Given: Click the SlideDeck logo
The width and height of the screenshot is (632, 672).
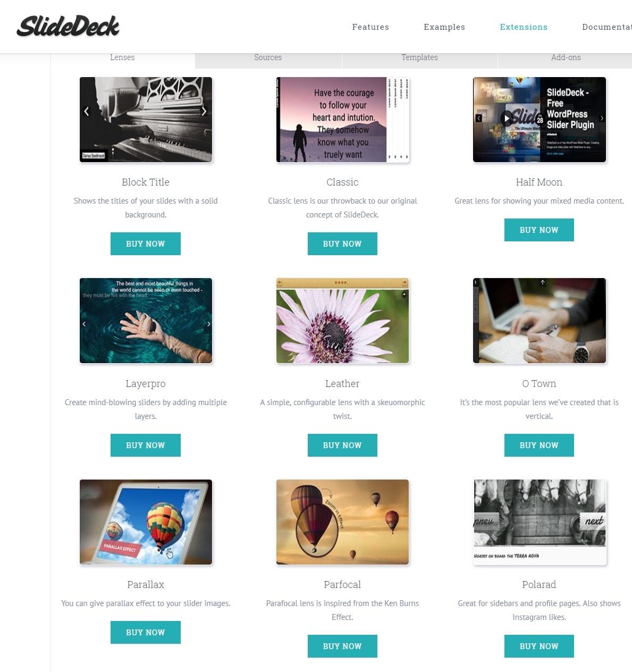Looking at the screenshot, I should point(68,26).
